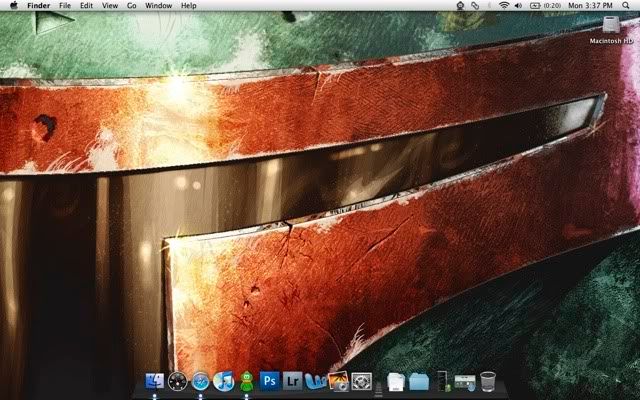Launch Dashboard from the Dock

tap(178, 381)
